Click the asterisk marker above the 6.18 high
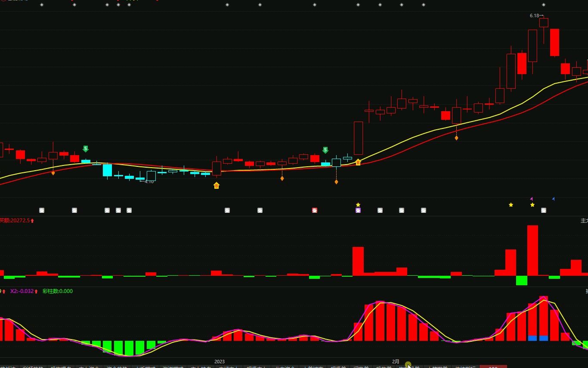Screen dimensions: 588x368 pyautogui.click(x=544, y=5)
